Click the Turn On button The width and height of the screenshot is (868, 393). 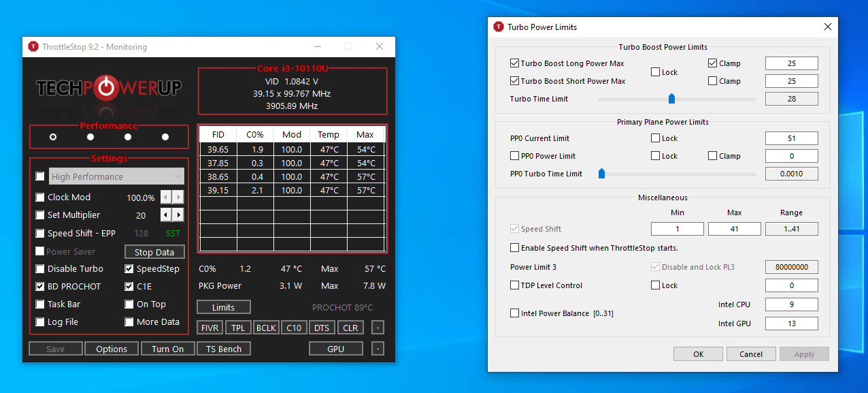(168, 349)
